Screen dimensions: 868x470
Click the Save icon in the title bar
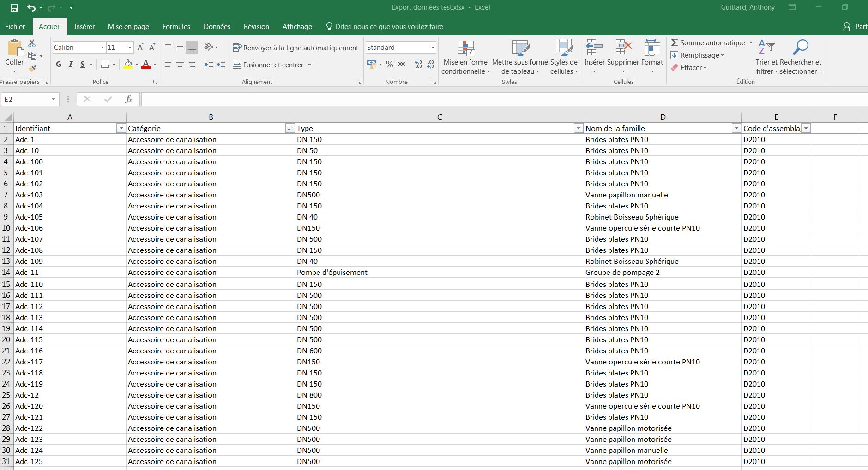tap(14, 7)
